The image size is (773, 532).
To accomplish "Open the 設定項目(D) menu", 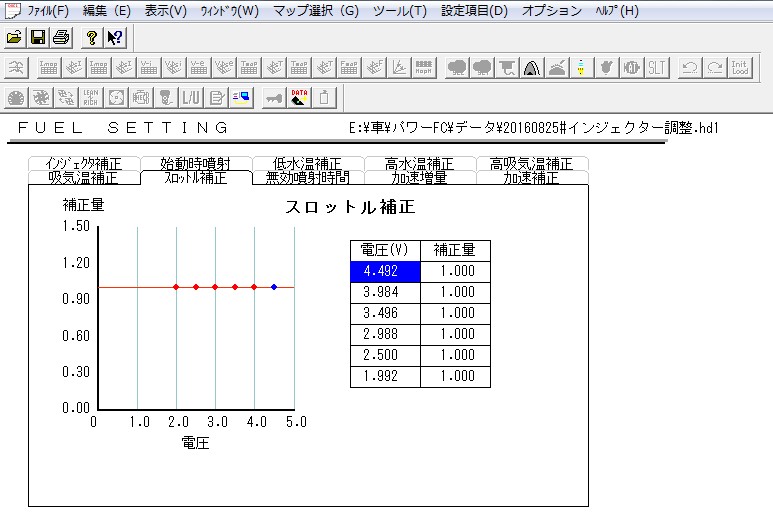I will tap(474, 11).
